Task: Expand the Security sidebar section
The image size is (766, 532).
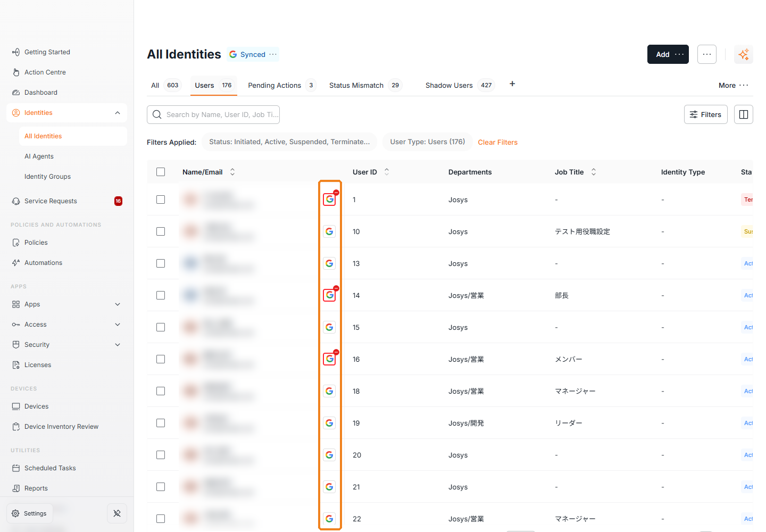Action: tap(118, 345)
